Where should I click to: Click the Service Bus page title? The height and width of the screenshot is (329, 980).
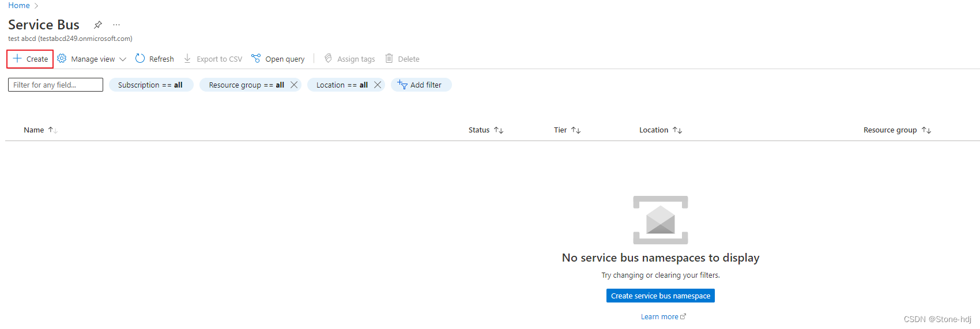pos(44,25)
